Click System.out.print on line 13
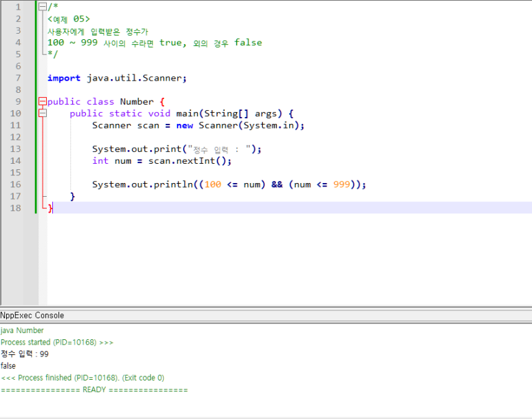Viewport: 532px width, 419px height. [x=137, y=149]
